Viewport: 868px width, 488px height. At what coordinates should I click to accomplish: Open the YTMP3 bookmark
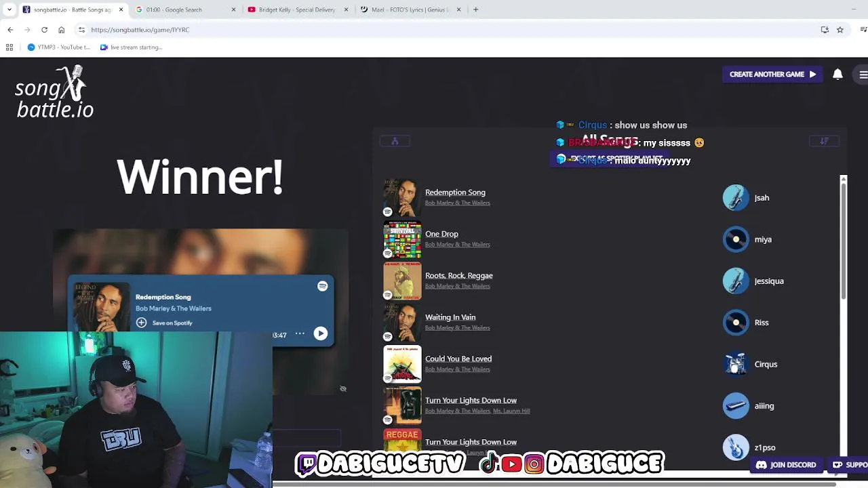point(58,47)
